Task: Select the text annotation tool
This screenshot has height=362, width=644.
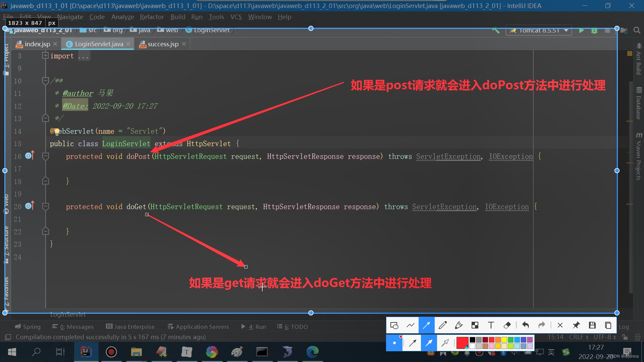Action: tap(491, 325)
